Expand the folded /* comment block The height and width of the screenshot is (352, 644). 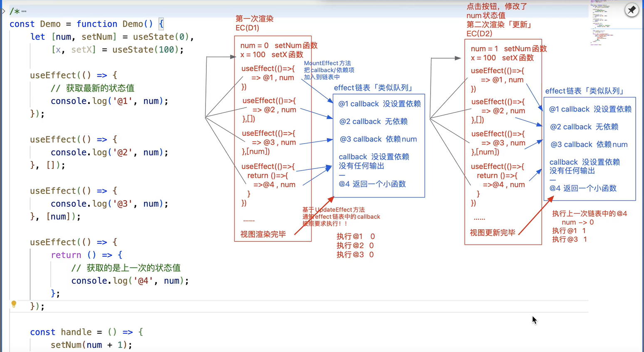4,11
